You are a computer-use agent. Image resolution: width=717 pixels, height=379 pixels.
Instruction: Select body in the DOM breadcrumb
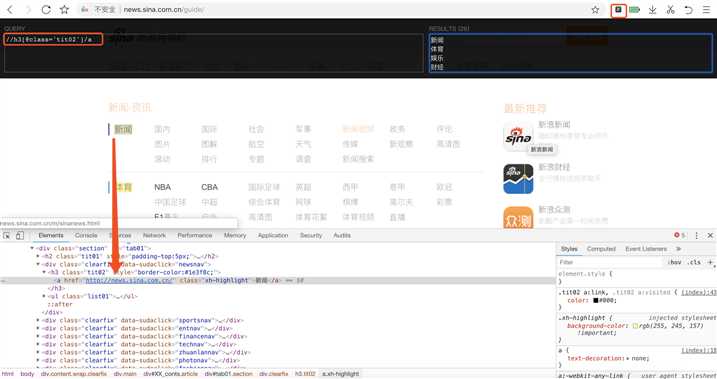(27, 374)
